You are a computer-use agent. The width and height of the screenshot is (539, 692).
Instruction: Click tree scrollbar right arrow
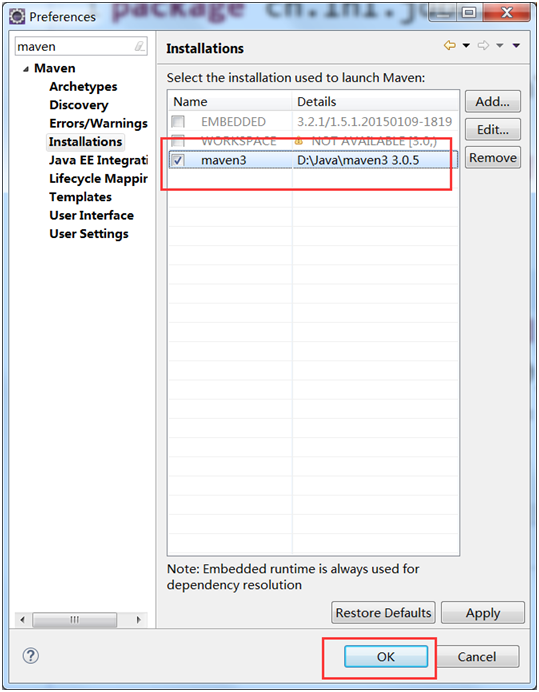[x=139, y=620]
